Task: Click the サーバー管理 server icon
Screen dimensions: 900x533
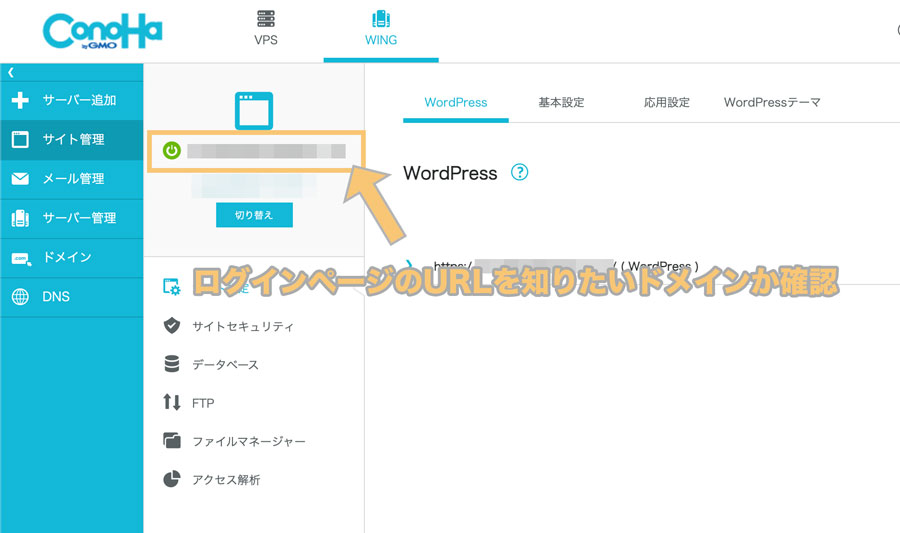Action: 20,218
